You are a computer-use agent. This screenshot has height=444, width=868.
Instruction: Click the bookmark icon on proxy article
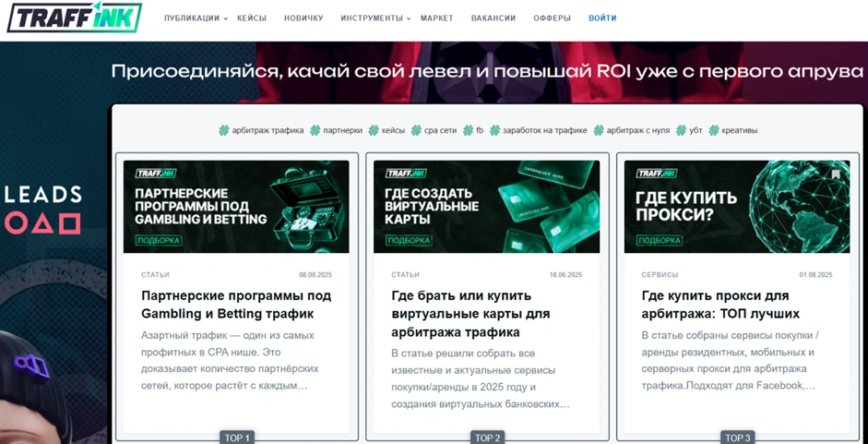[836, 174]
